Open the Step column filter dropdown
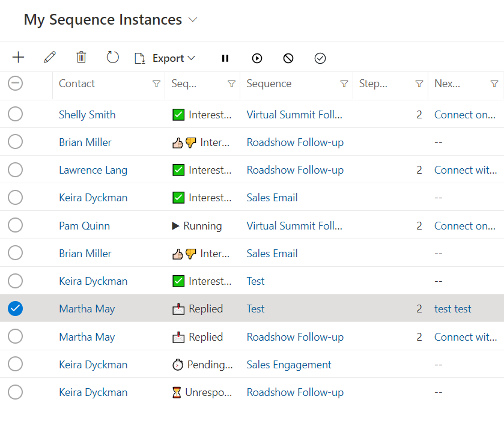 419,84
